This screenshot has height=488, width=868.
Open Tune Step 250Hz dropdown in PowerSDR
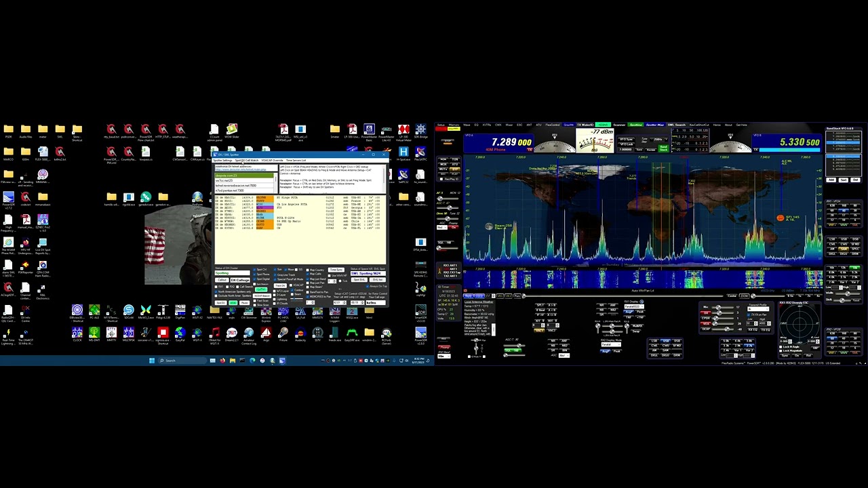tap(658, 139)
